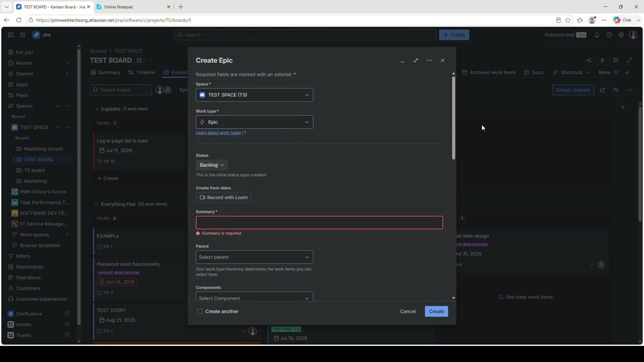Open the Docs tab

pos(534,72)
